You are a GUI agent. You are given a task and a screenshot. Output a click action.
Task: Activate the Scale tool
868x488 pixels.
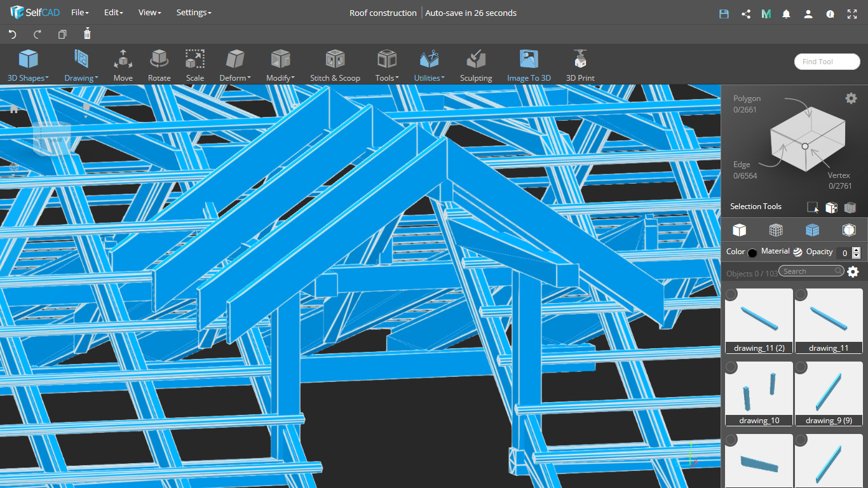coord(195,66)
